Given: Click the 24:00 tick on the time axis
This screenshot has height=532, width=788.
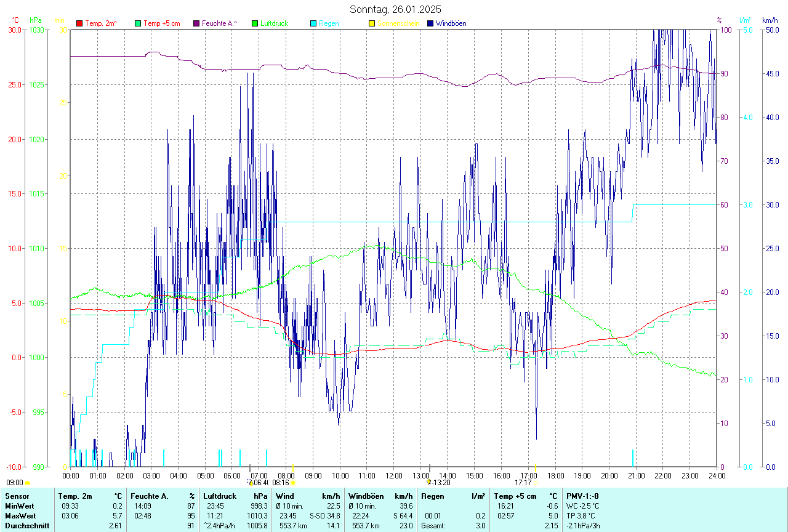Looking at the screenshot, I should pos(717,475).
